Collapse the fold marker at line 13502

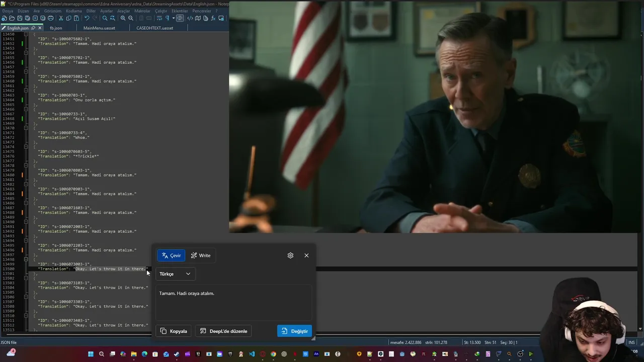click(x=26, y=278)
